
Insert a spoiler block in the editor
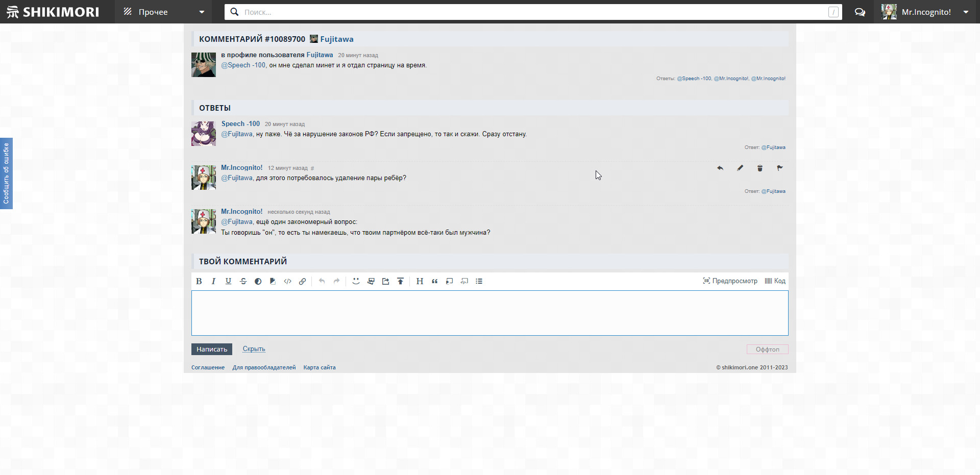[x=449, y=281]
